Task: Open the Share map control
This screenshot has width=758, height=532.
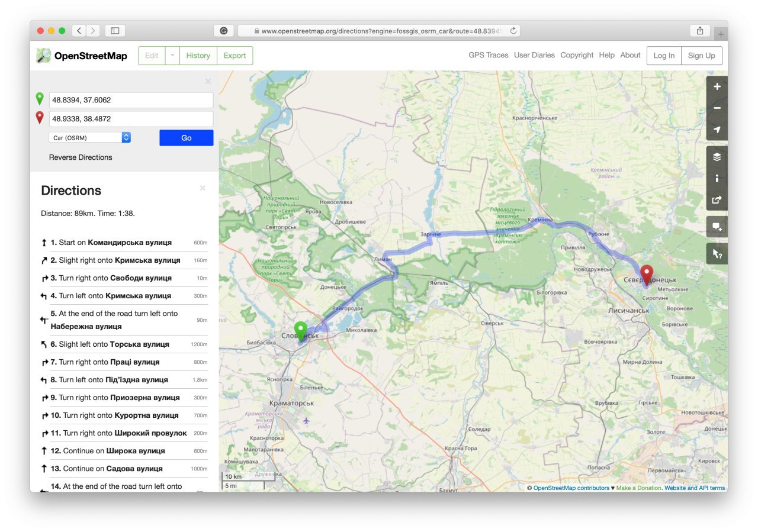Action: coord(717,200)
